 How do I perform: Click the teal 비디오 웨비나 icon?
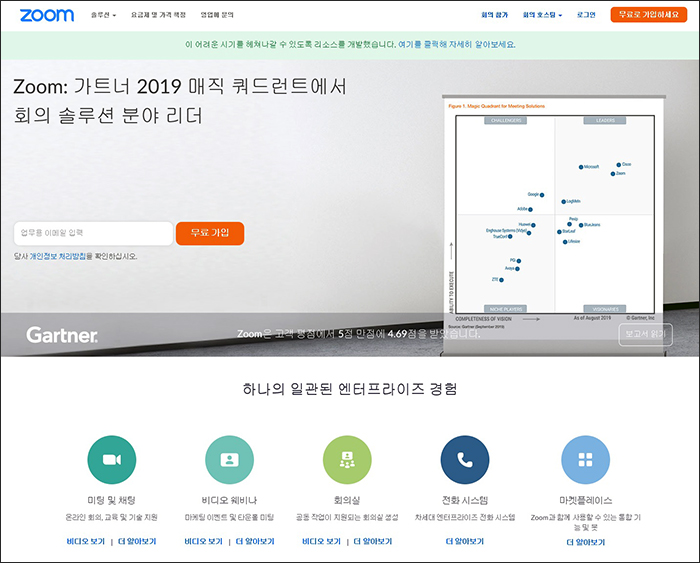click(229, 459)
